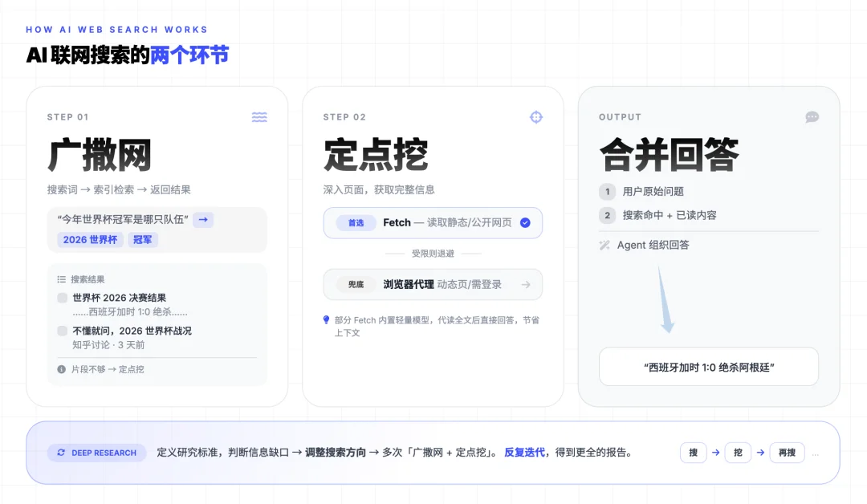Click the snippet 西班牙加时 1:0 绝杀
The image size is (867, 504).
(130, 311)
